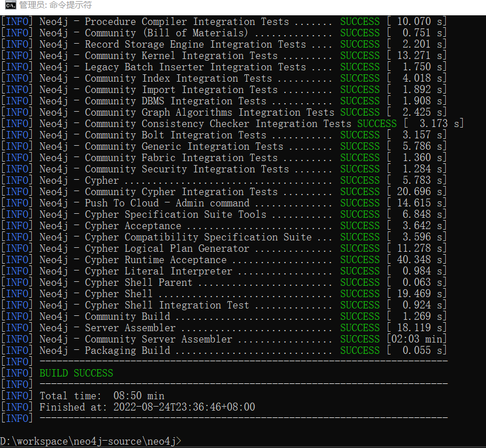Click 'Community Security Integration Tests' row
Image resolution: width=486 pixels, height=448 pixels.
coord(224,169)
